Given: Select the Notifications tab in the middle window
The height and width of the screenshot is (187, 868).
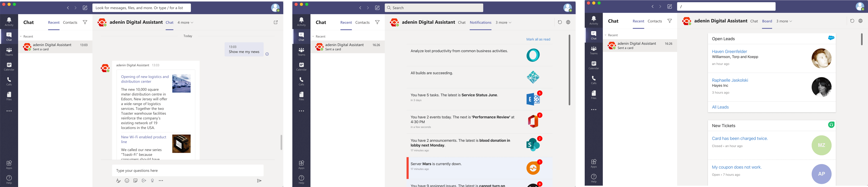Looking at the screenshot, I should pos(481,23).
